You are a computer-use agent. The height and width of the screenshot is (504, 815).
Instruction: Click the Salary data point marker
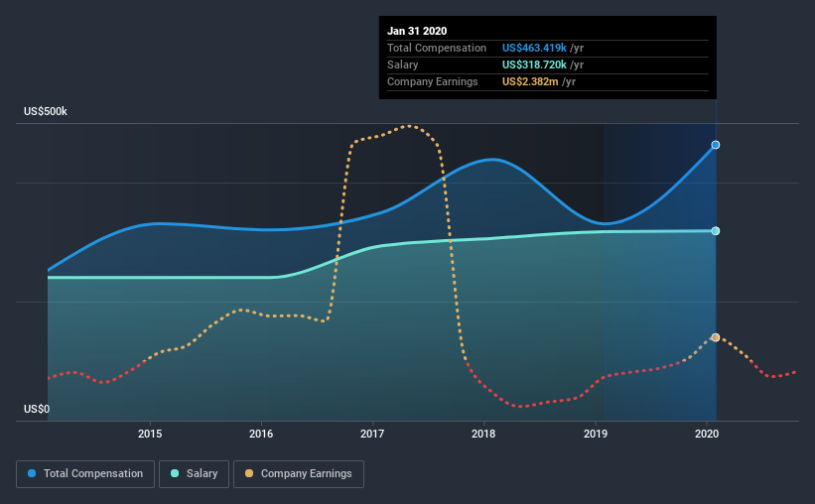coord(716,231)
